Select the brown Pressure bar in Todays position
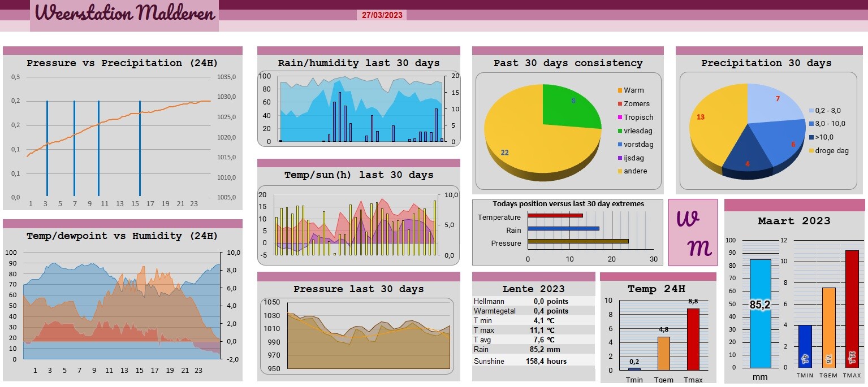Viewport: 868px width, 387px height. pos(578,241)
